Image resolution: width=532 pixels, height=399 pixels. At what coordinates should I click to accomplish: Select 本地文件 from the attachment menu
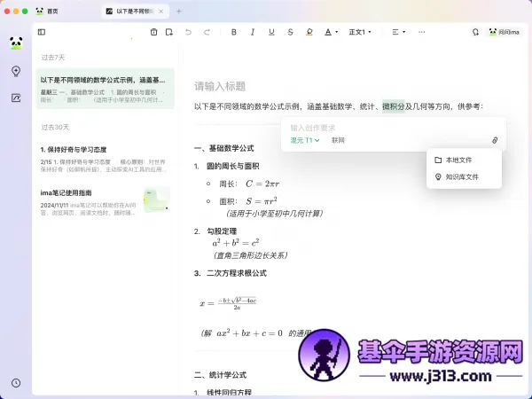(458, 160)
